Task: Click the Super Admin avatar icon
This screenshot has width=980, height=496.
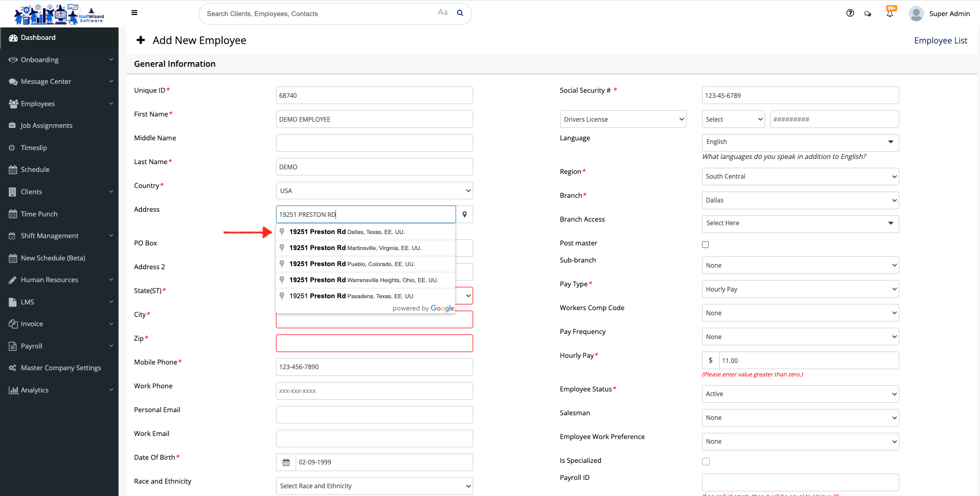Action: [x=916, y=13]
